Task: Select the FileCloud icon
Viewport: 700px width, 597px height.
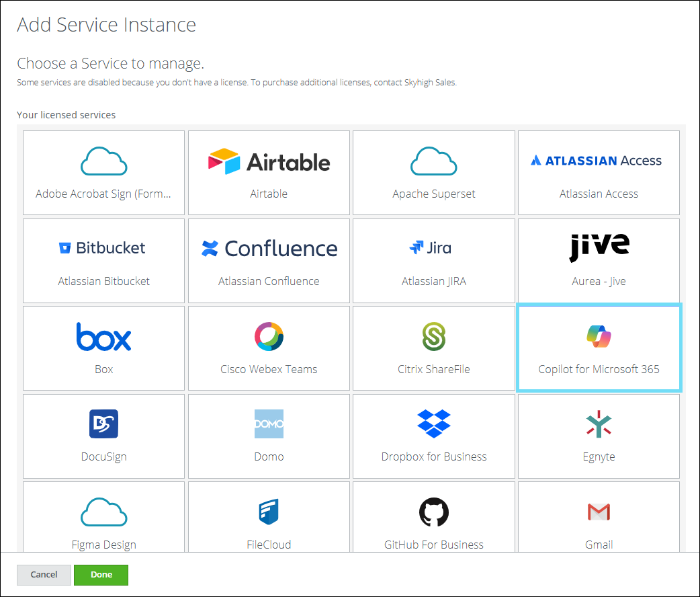Action: tap(269, 512)
